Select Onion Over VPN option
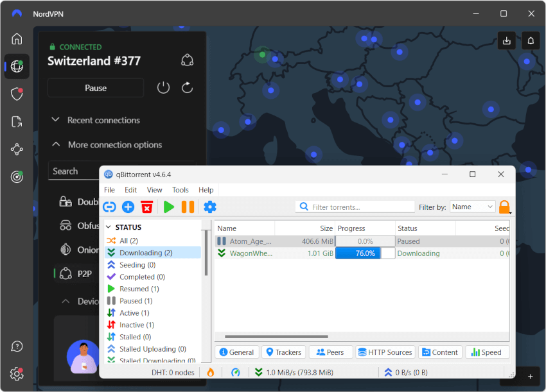 click(79, 250)
